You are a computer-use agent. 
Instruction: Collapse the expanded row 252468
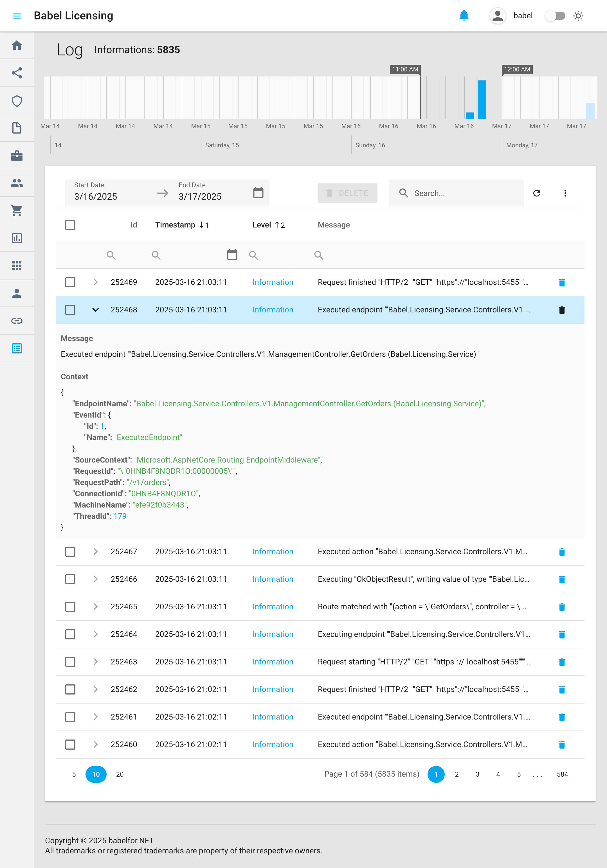95,310
